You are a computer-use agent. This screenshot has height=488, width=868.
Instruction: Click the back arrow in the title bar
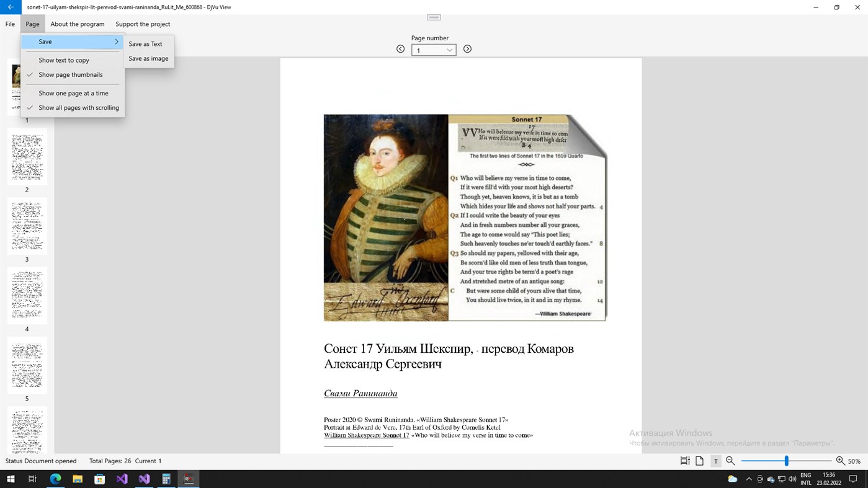[11, 7]
